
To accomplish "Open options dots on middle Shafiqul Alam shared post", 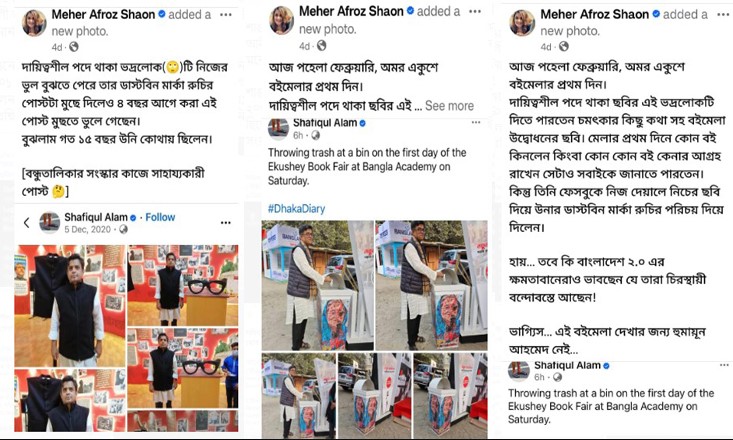I will point(476,122).
